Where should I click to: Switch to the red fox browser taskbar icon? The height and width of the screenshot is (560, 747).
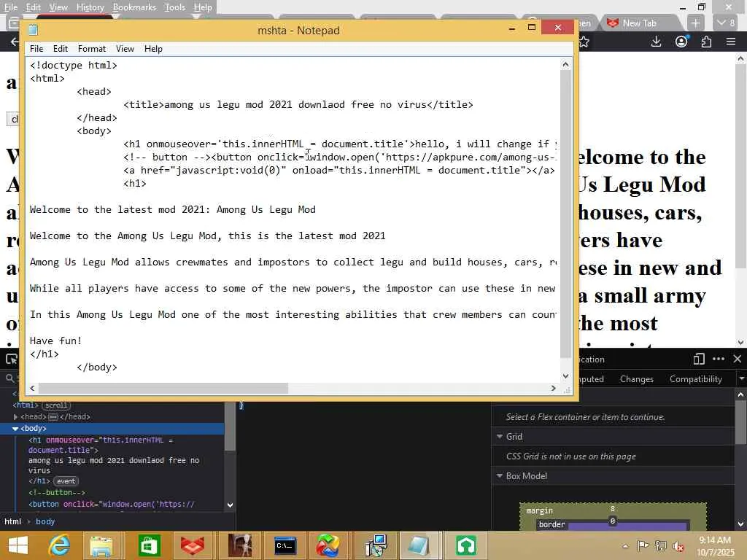[192, 545]
